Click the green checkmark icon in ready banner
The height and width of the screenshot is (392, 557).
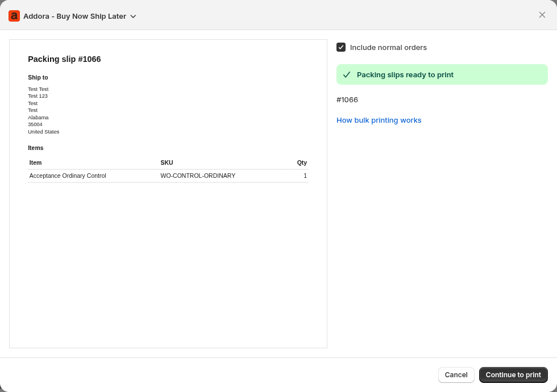click(347, 74)
